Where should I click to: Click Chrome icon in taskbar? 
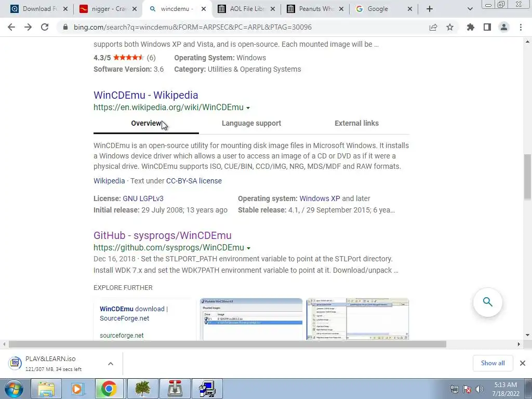(x=109, y=389)
